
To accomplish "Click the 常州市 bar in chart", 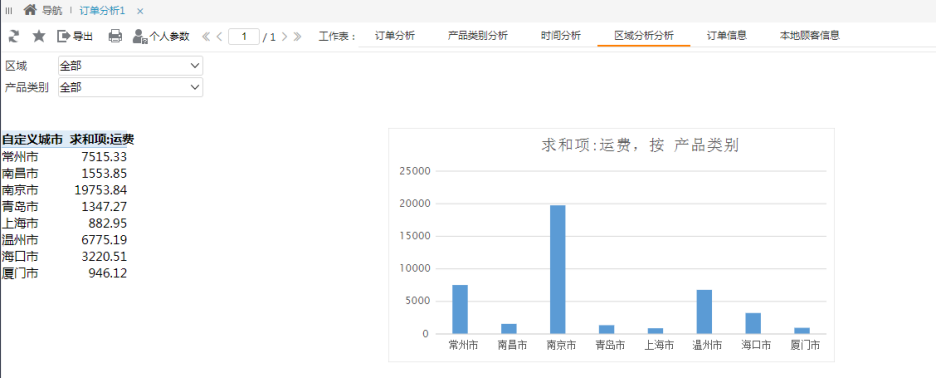I will [x=460, y=309].
